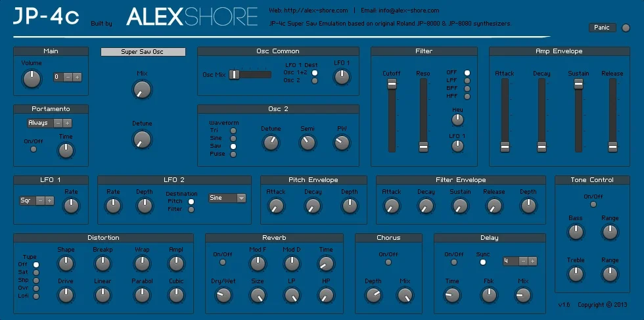Screen dimensions: 644x320
Task: Click the Amp Envelope Attack slider handle
Action: 505,147
